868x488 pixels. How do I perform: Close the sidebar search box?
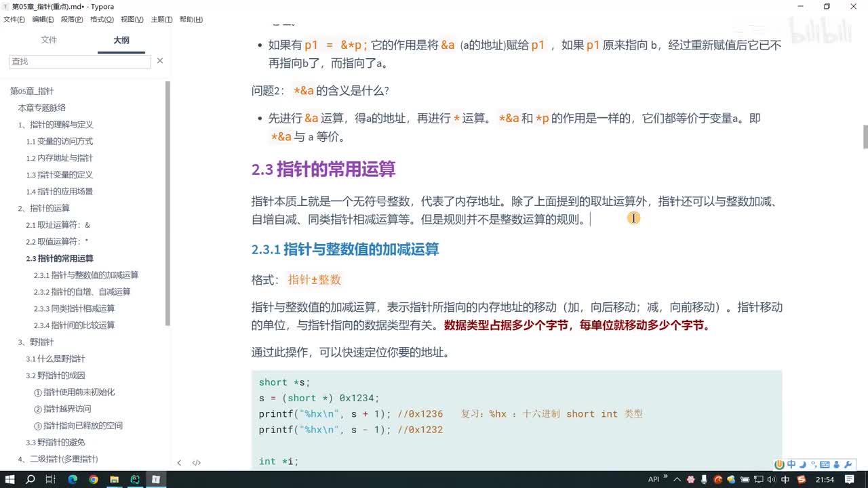[x=160, y=61]
